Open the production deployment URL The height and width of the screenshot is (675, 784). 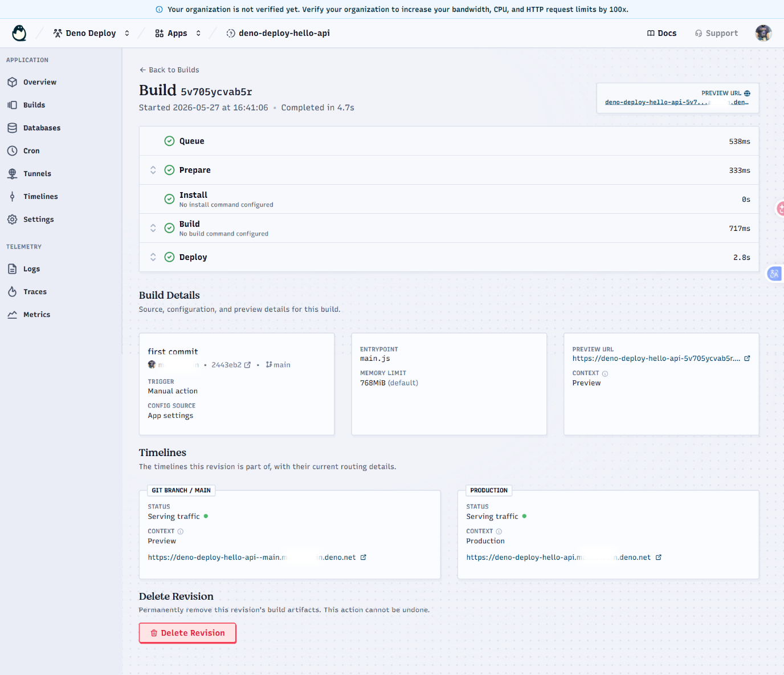558,558
